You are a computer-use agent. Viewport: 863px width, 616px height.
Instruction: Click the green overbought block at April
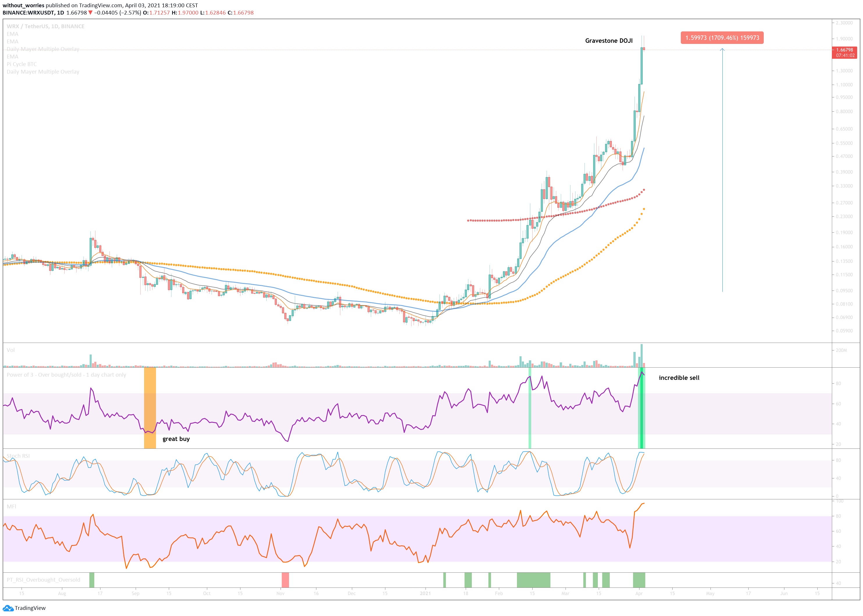pos(639,580)
